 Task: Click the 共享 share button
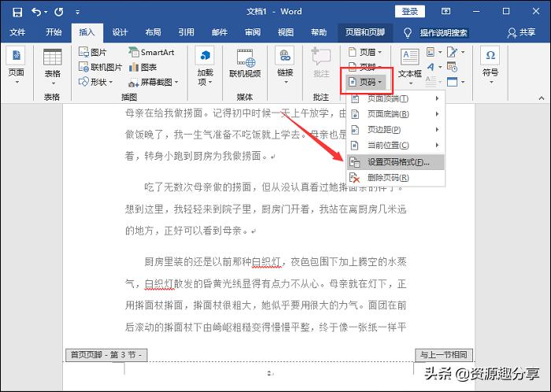tap(521, 32)
